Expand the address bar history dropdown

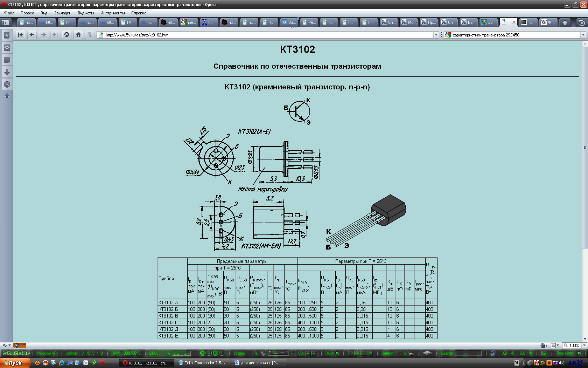tap(436, 35)
